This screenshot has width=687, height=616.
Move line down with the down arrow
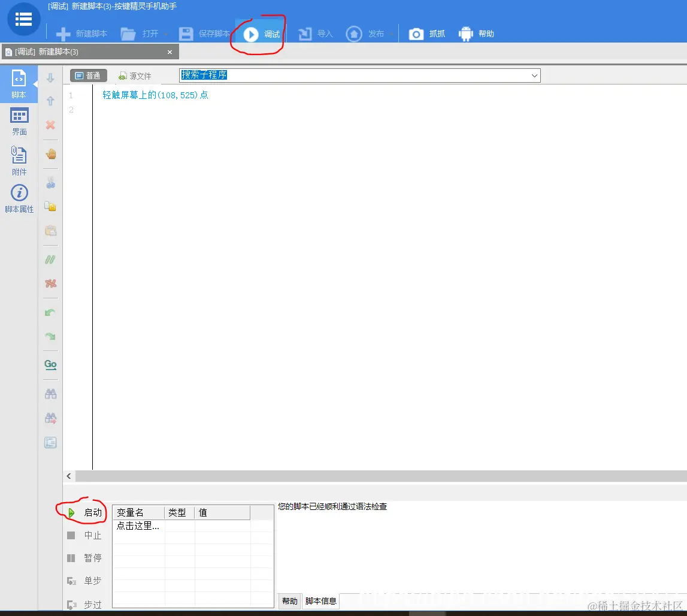(50, 78)
